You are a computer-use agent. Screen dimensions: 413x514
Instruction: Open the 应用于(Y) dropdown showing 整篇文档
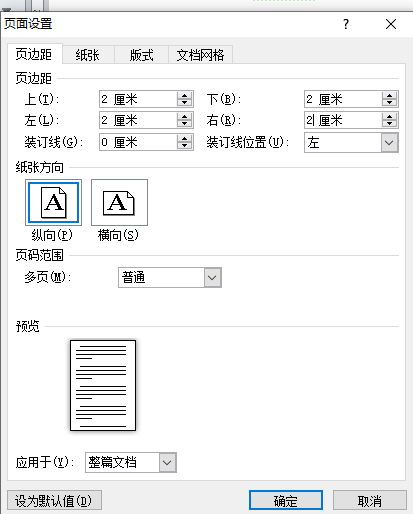pos(131,462)
